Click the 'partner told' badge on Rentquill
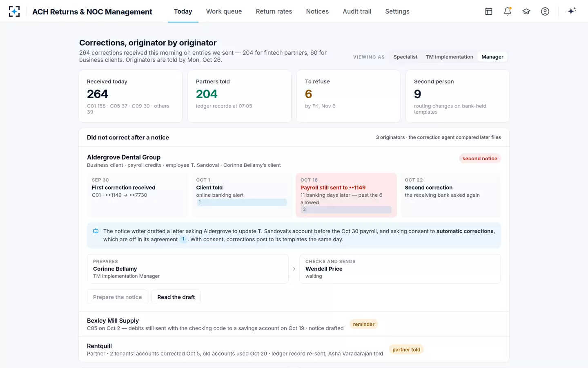The image size is (588, 368). (x=406, y=350)
